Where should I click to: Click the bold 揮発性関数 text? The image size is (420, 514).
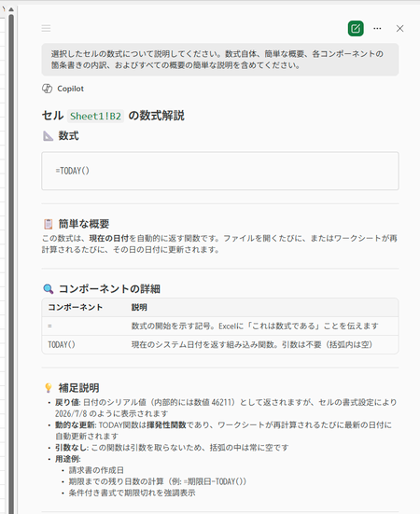click(x=166, y=424)
